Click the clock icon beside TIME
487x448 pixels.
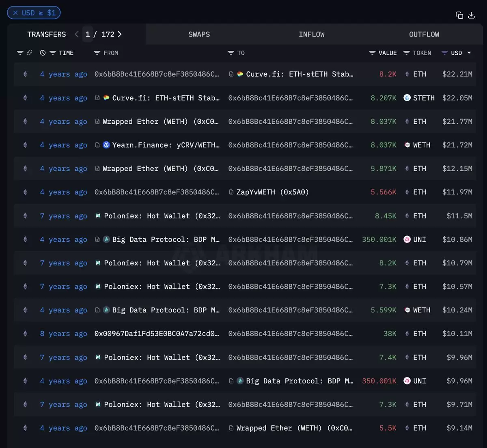[43, 53]
